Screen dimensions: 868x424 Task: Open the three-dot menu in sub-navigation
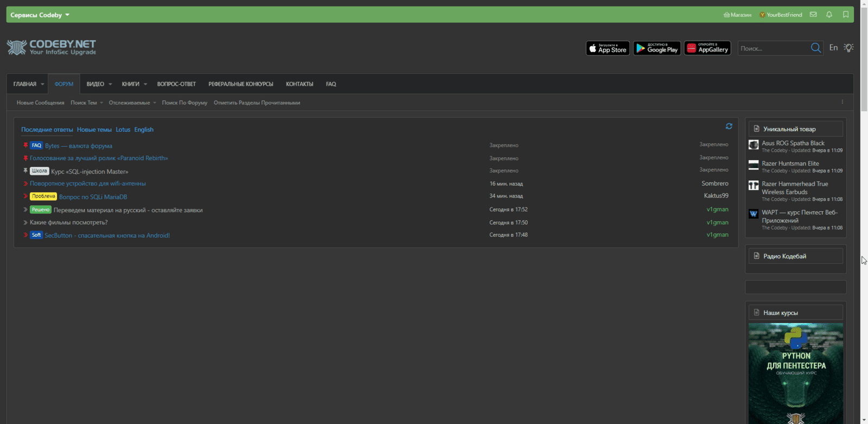(x=842, y=102)
